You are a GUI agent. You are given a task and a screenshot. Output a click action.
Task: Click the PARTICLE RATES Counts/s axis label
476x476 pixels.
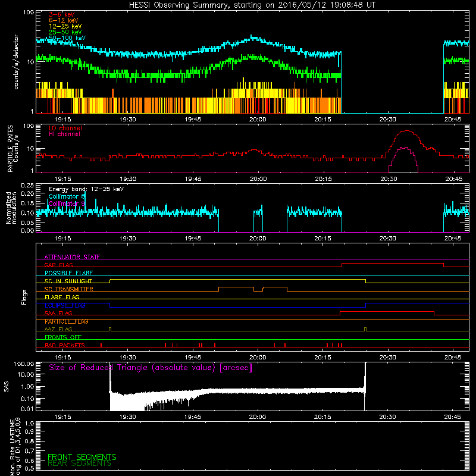coord(12,149)
